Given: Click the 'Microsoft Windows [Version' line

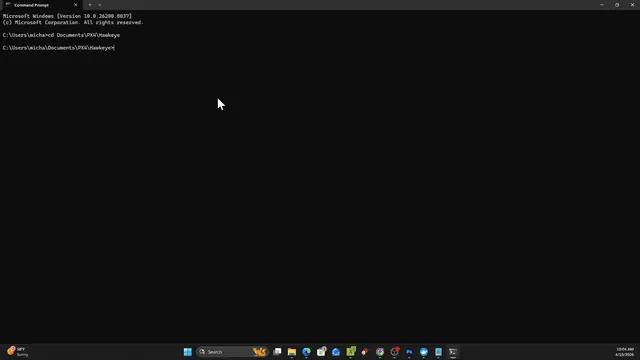Looking at the screenshot, I should [67, 16].
